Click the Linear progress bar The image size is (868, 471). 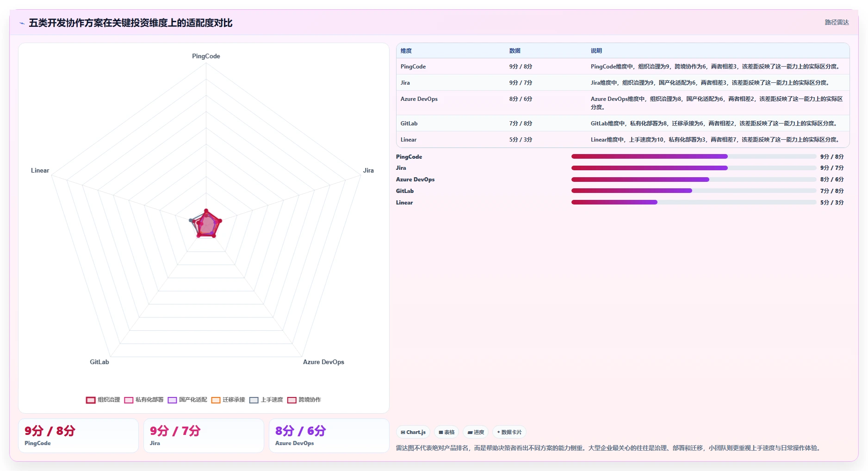(694, 202)
